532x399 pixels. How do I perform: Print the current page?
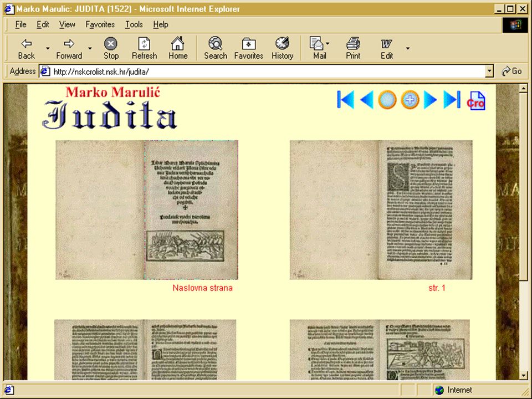point(353,49)
